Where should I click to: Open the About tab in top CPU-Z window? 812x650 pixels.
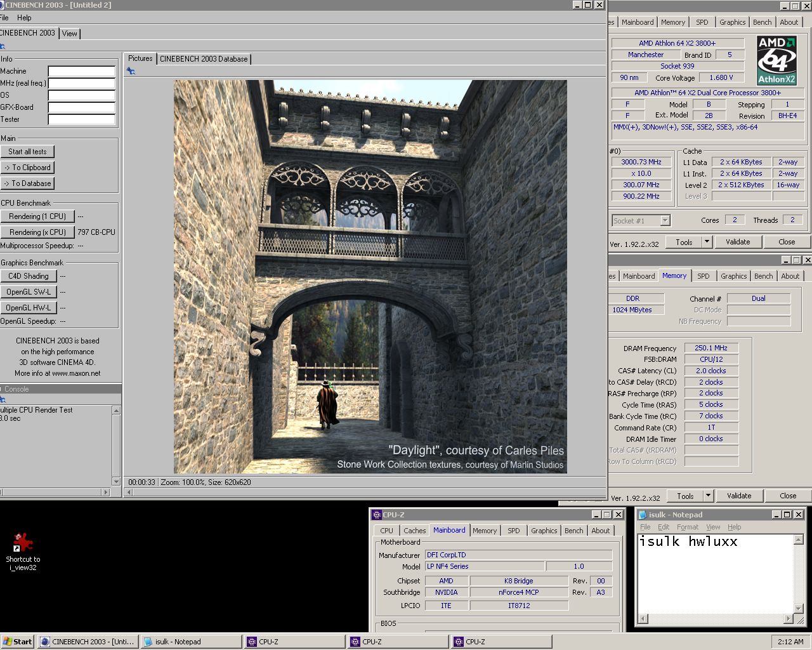click(789, 22)
